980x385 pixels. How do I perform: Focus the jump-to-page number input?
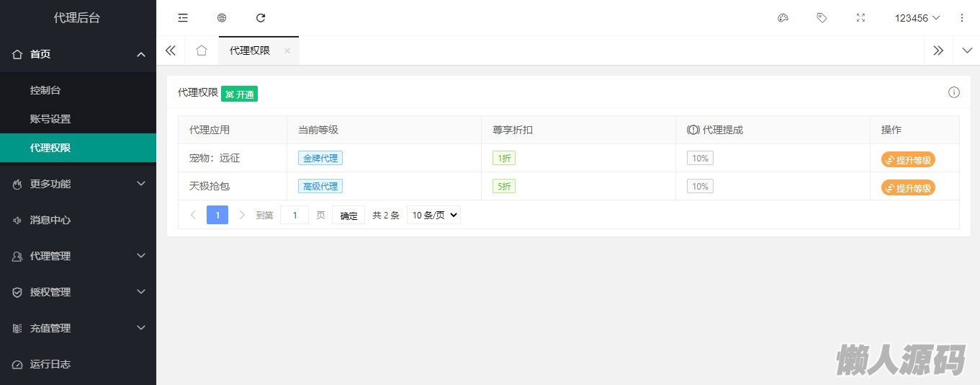295,215
